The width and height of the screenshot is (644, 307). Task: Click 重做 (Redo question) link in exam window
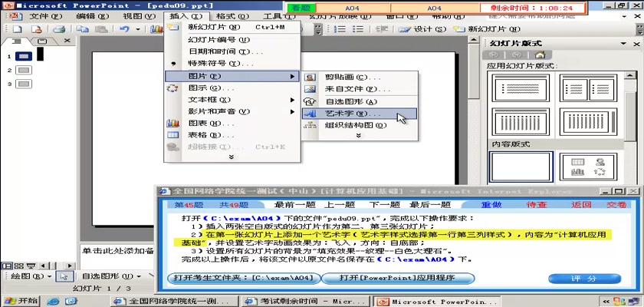pyautogui.click(x=491, y=205)
